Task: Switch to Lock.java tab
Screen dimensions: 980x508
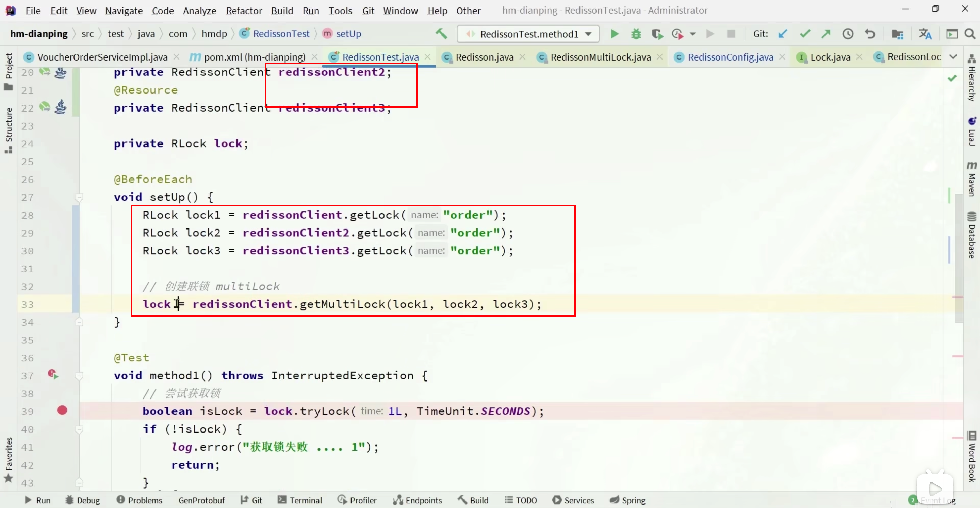Action: (830, 57)
